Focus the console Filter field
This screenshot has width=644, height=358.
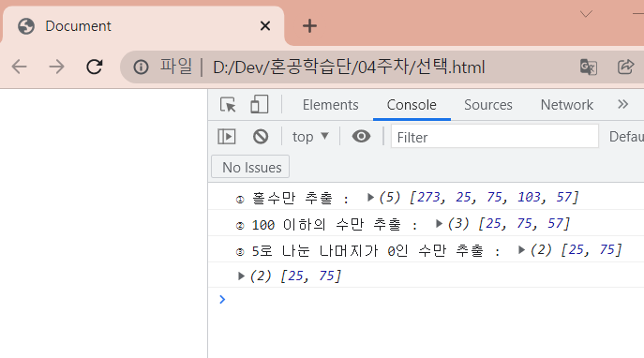click(495, 137)
